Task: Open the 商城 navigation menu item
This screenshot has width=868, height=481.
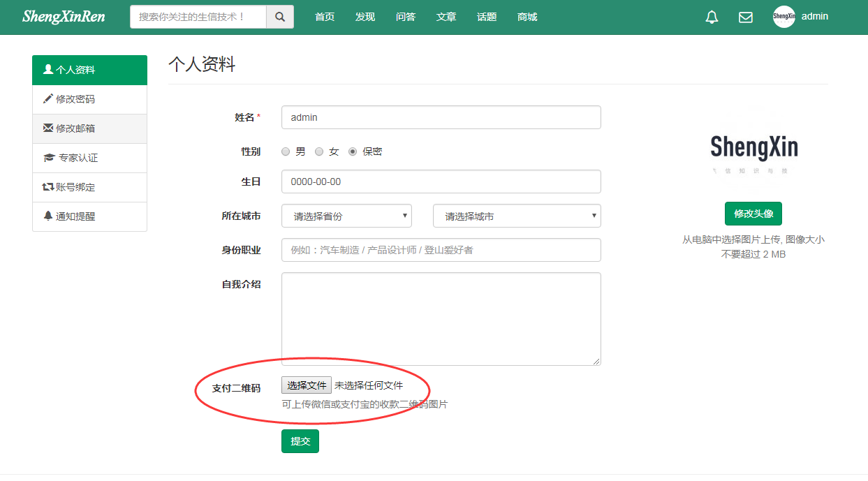Action: tap(527, 17)
